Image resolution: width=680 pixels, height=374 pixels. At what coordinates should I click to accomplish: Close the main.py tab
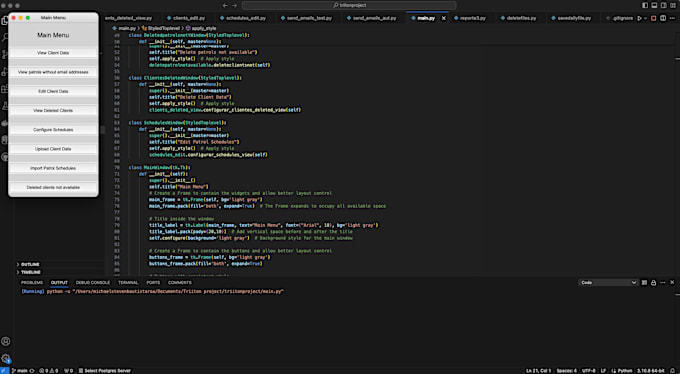coord(444,18)
